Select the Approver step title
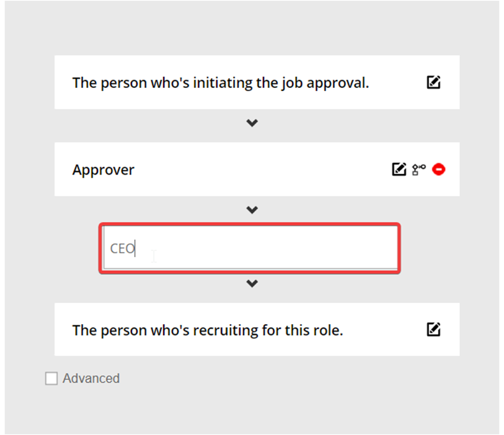 (x=103, y=170)
